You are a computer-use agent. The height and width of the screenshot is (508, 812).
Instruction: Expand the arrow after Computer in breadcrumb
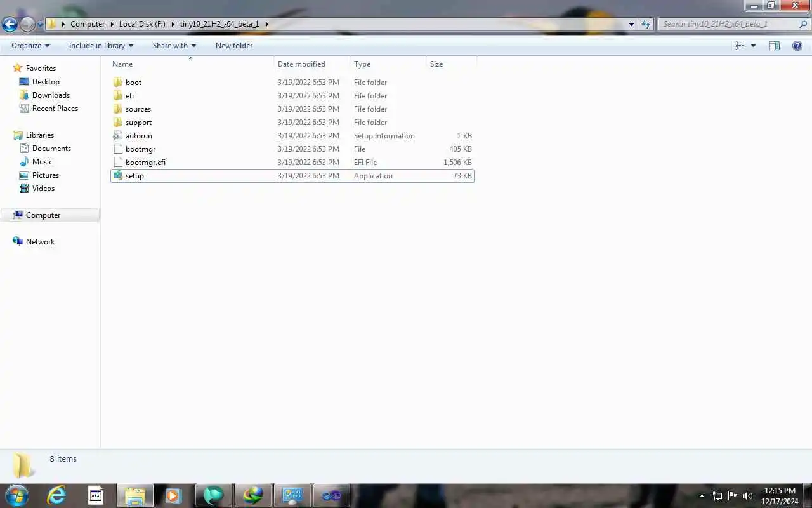pyautogui.click(x=112, y=24)
